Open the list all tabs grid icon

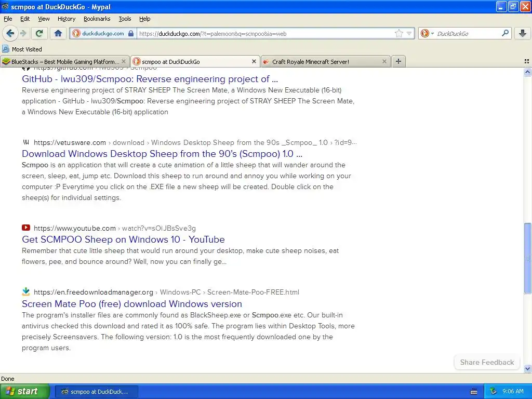pyautogui.click(x=527, y=61)
